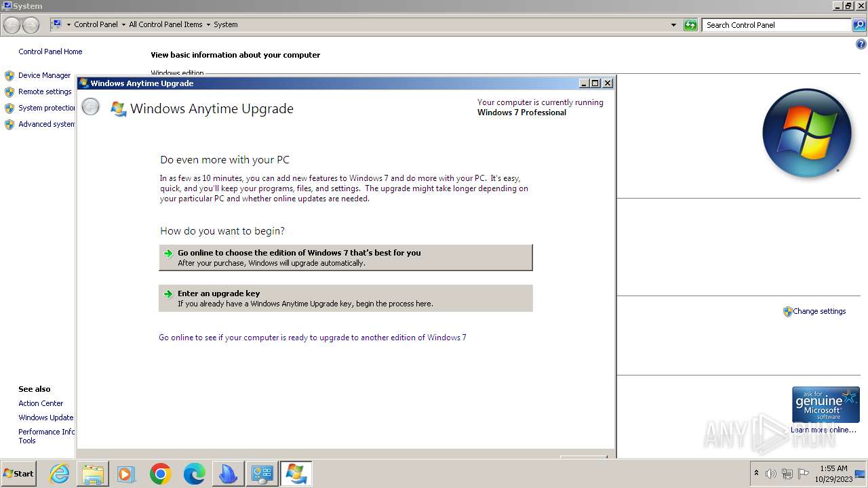Viewport: 868px width, 488px height.
Task: Expand dropdown arrow after All Control Panel Items
Action: pos(208,24)
